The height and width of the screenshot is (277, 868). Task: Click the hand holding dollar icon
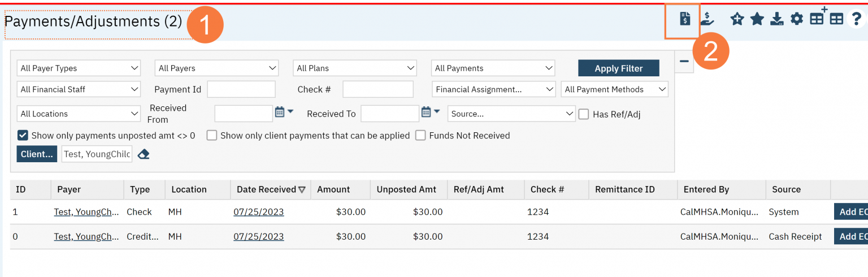tap(707, 19)
